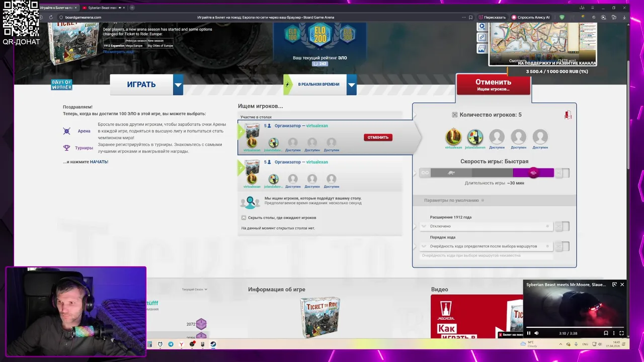
Task: Open the game map preview thumbnail
Action: tap(543, 43)
